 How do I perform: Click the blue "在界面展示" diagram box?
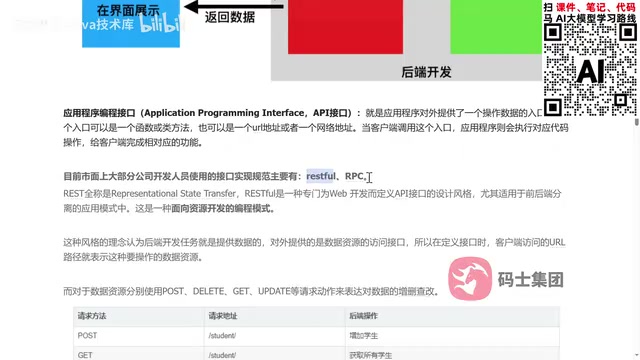pyautogui.click(x=131, y=23)
